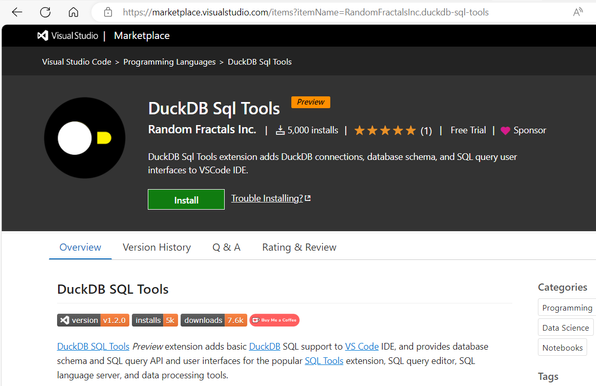Screen dimensions: 596x386
Task: Click the green Install button
Action: 186,200
